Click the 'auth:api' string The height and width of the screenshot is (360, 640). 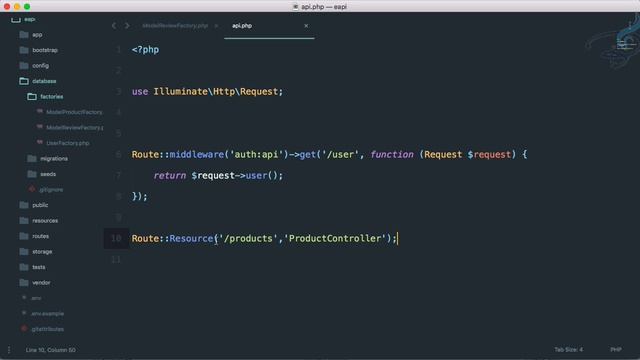[x=257, y=154]
